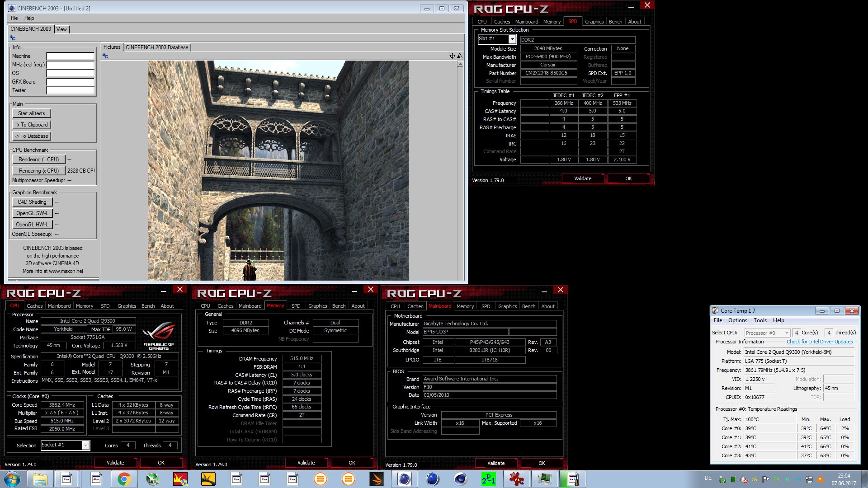Click Check for Intel Driver Updates link
The width and height of the screenshot is (868, 488).
(820, 342)
